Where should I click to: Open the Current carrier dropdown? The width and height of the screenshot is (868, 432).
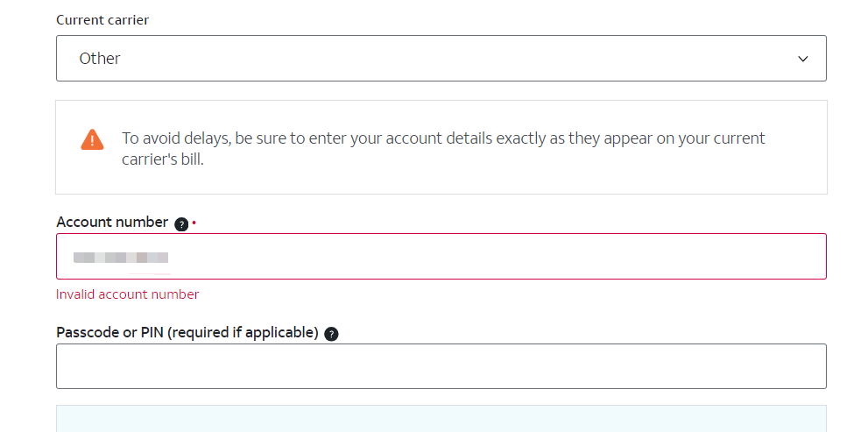[x=441, y=58]
